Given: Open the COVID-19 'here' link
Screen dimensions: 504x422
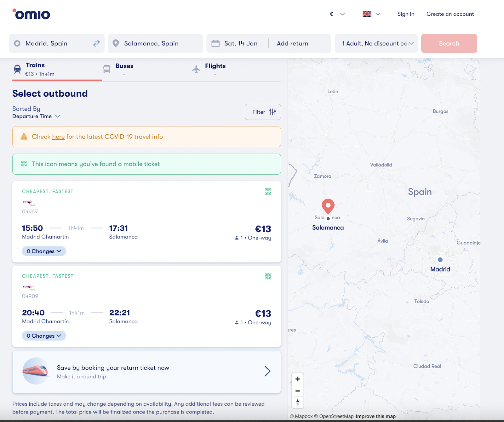Looking at the screenshot, I should [58, 137].
